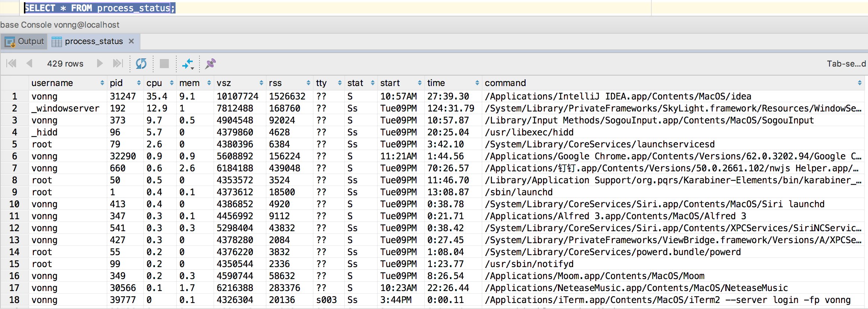Jump to the first page of results
Image resolution: width=868 pixels, height=309 pixels.
pyautogui.click(x=12, y=64)
